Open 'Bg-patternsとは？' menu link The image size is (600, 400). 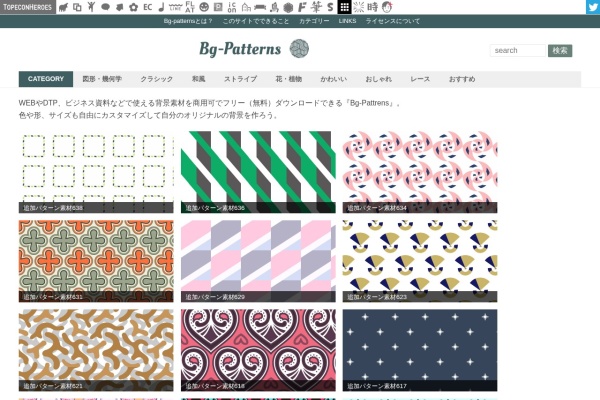[x=188, y=21]
